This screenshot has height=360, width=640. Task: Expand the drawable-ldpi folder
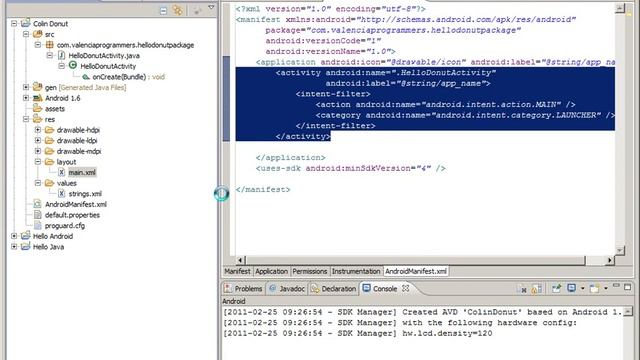[38, 140]
